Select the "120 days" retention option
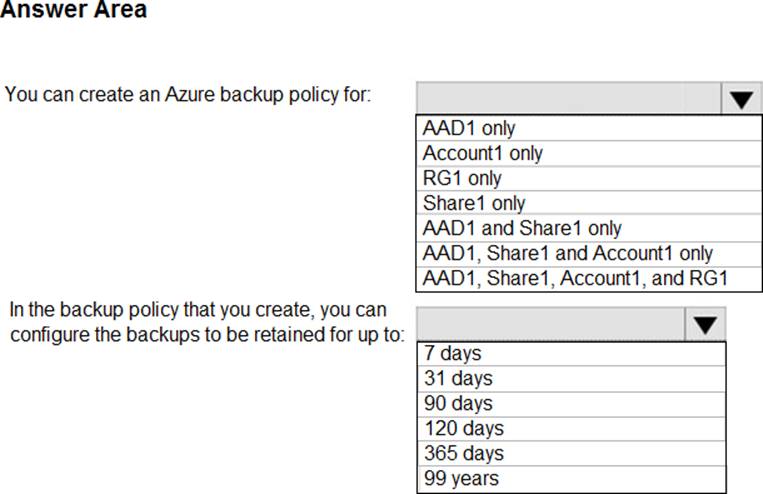The height and width of the screenshot is (494, 763). point(571,428)
